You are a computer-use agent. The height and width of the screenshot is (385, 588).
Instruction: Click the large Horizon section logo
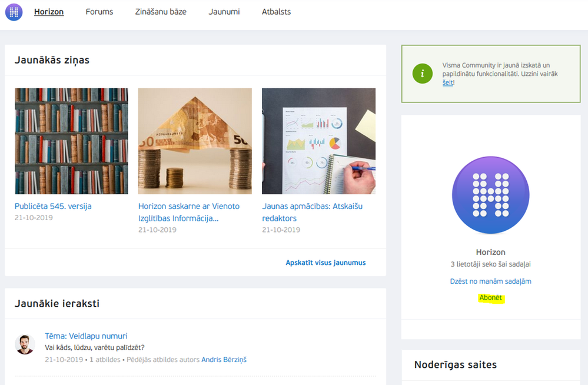[x=490, y=195]
